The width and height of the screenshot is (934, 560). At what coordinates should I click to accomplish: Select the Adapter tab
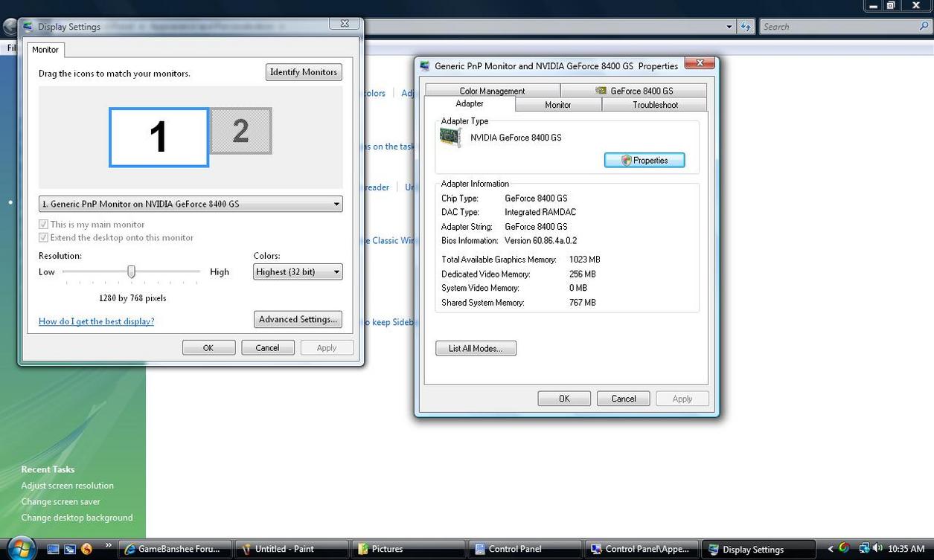click(470, 104)
